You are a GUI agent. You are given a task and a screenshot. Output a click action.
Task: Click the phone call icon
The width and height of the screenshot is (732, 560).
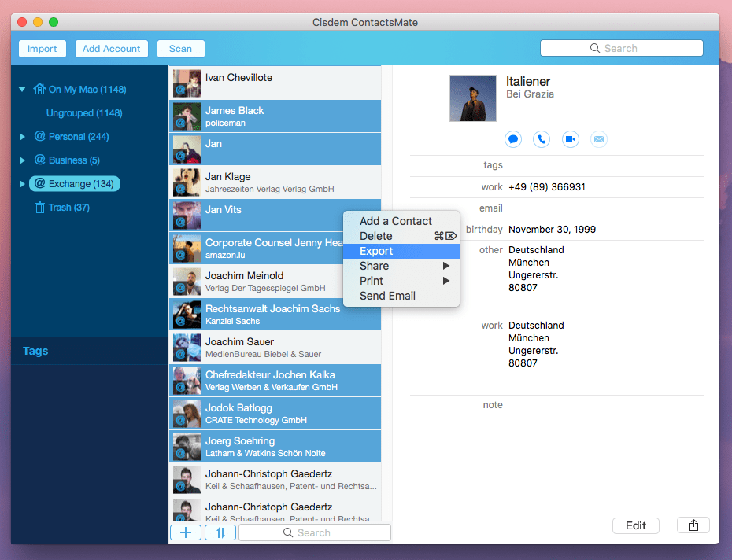pyautogui.click(x=542, y=139)
